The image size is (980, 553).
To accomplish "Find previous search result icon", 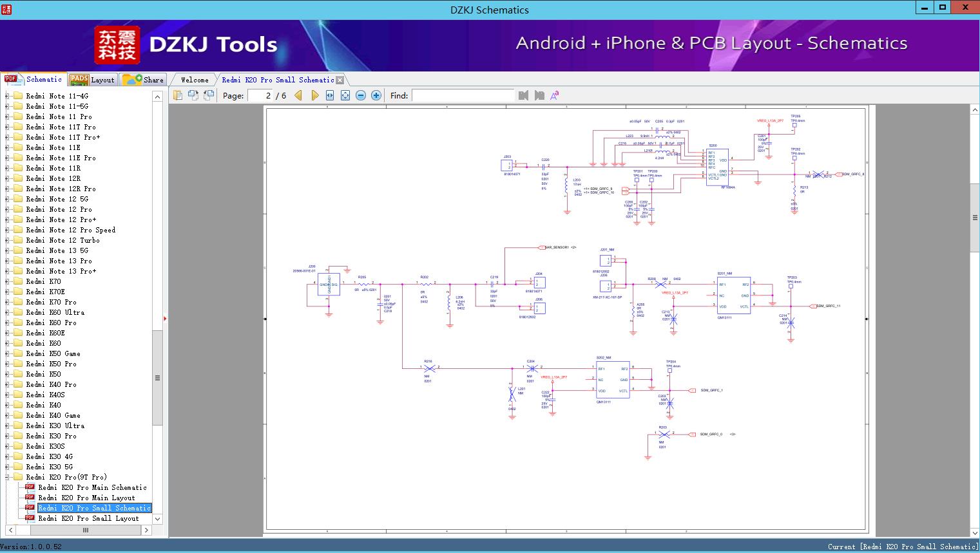I will [x=523, y=95].
